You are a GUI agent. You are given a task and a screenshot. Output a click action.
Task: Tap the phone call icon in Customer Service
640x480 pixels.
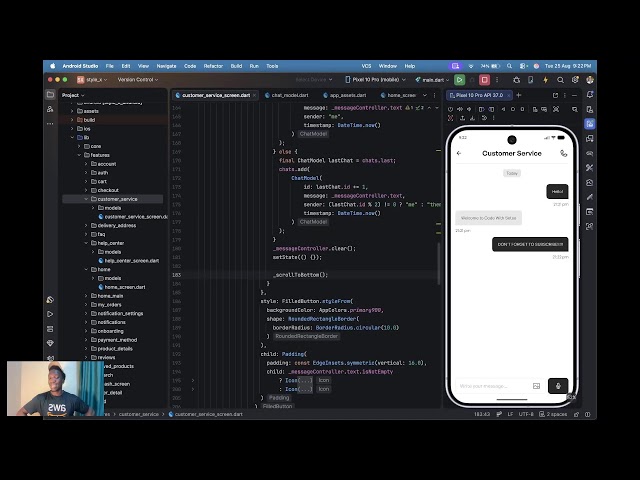click(x=563, y=153)
